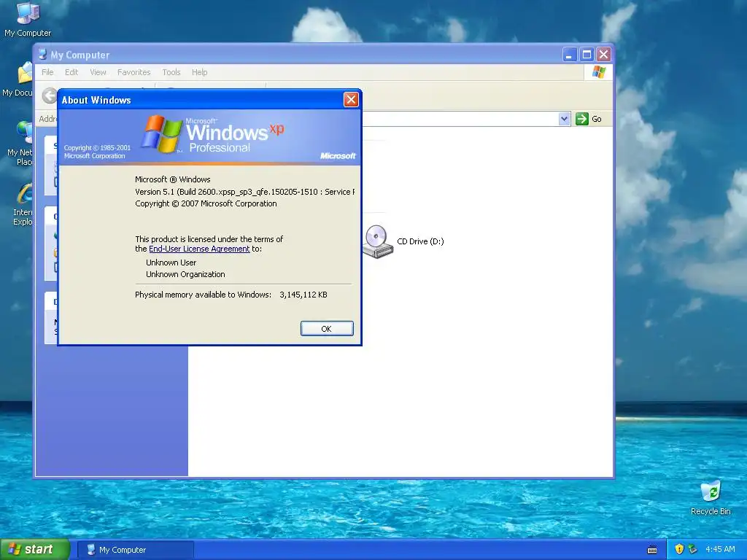Open the File menu in My Computer
This screenshot has width=747, height=560.
(47, 72)
